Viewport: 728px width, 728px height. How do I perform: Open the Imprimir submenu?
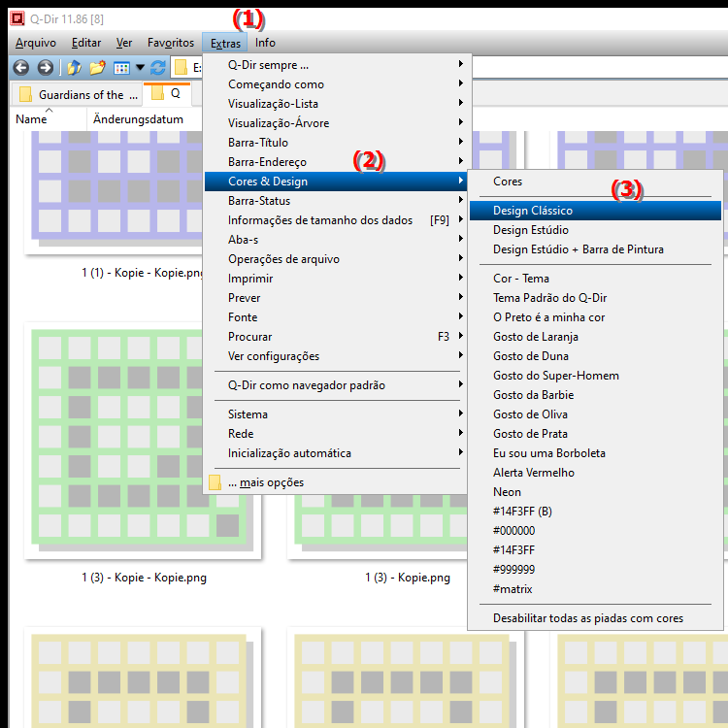click(x=336, y=279)
